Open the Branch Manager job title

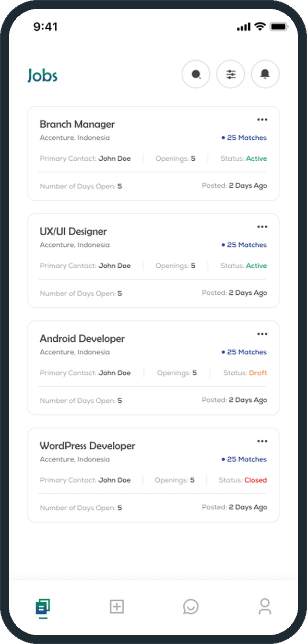tap(77, 124)
